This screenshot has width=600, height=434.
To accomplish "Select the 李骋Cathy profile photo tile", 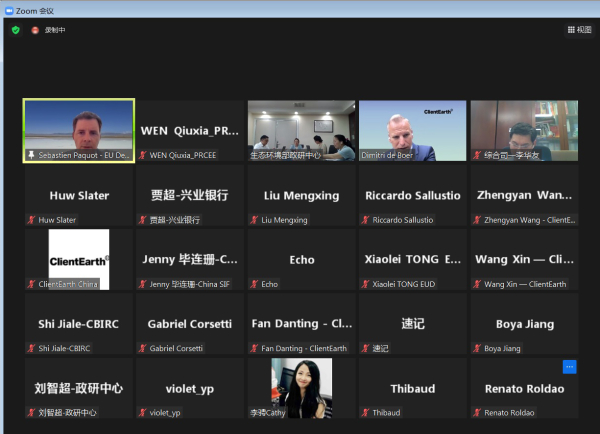I will coord(302,388).
